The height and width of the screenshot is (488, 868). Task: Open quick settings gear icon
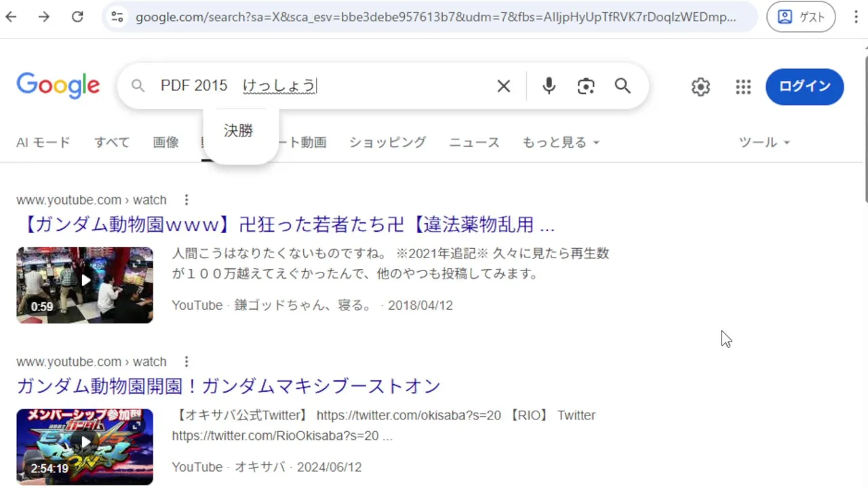tap(701, 87)
